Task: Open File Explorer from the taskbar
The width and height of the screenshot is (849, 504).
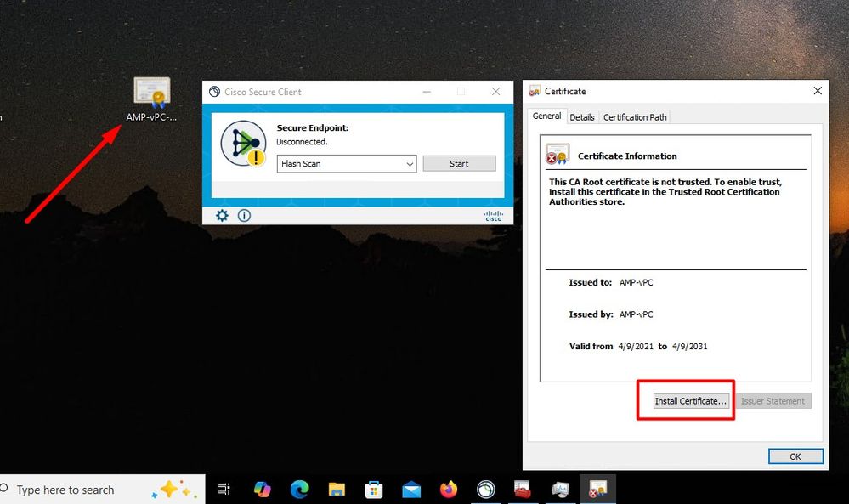Action: click(x=337, y=490)
